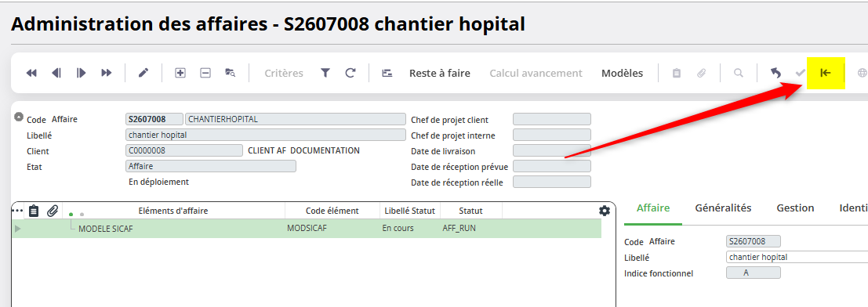Click the Gantt icon before Reste à faire

pyautogui.click(x=387, y=73)
